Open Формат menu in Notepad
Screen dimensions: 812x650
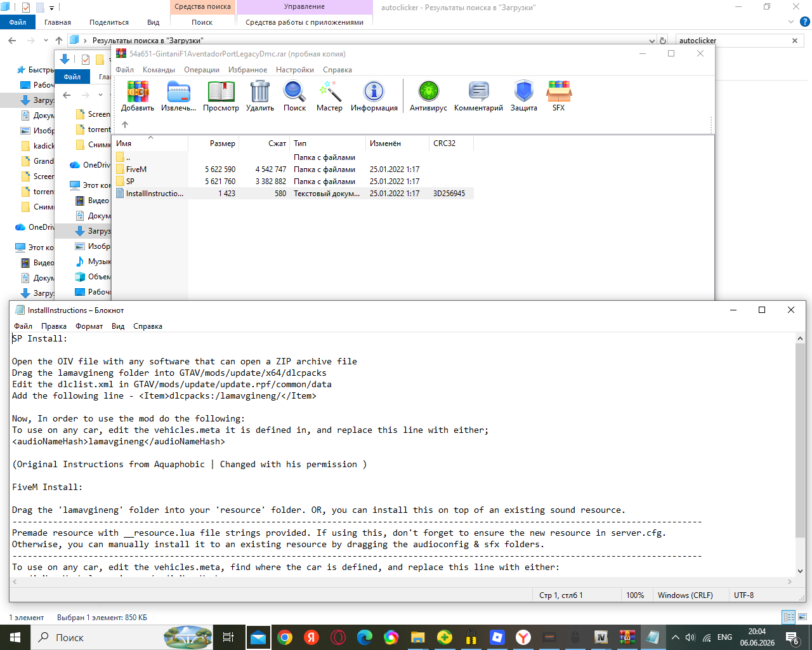tap(89, 326)
